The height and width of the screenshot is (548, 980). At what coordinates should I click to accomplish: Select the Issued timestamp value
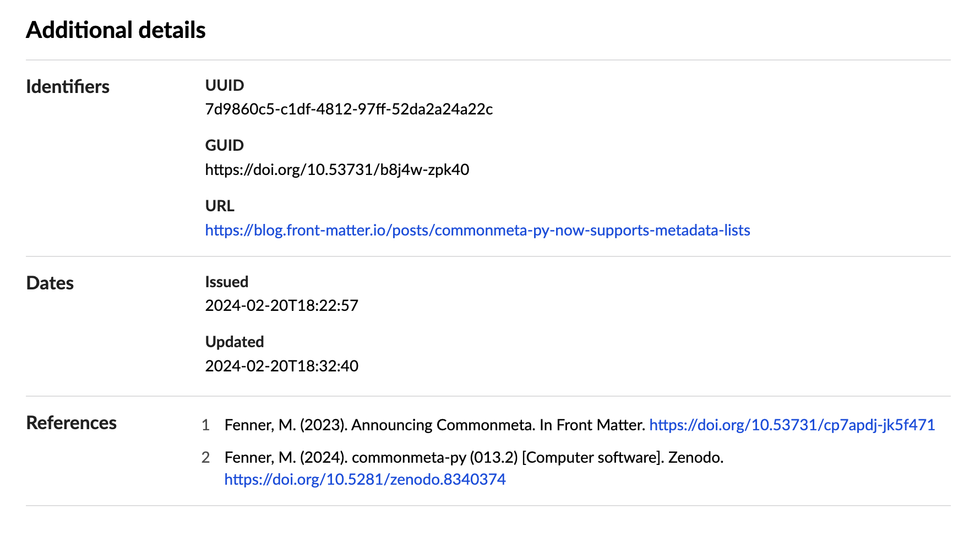click(281, 305)
